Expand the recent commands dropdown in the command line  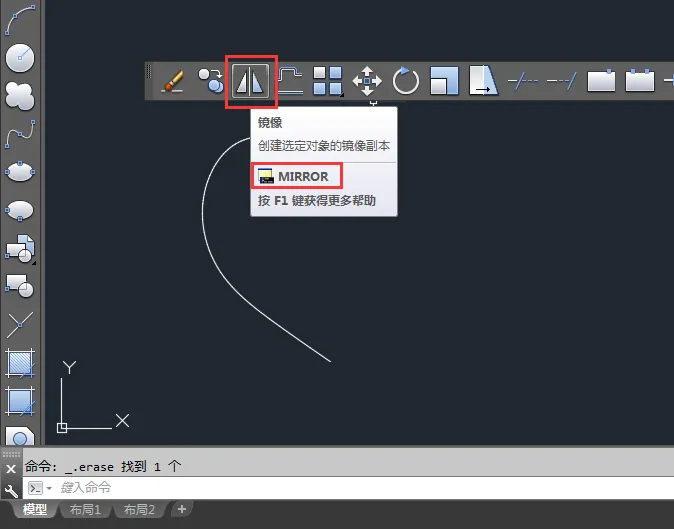[x=49, y=488]
